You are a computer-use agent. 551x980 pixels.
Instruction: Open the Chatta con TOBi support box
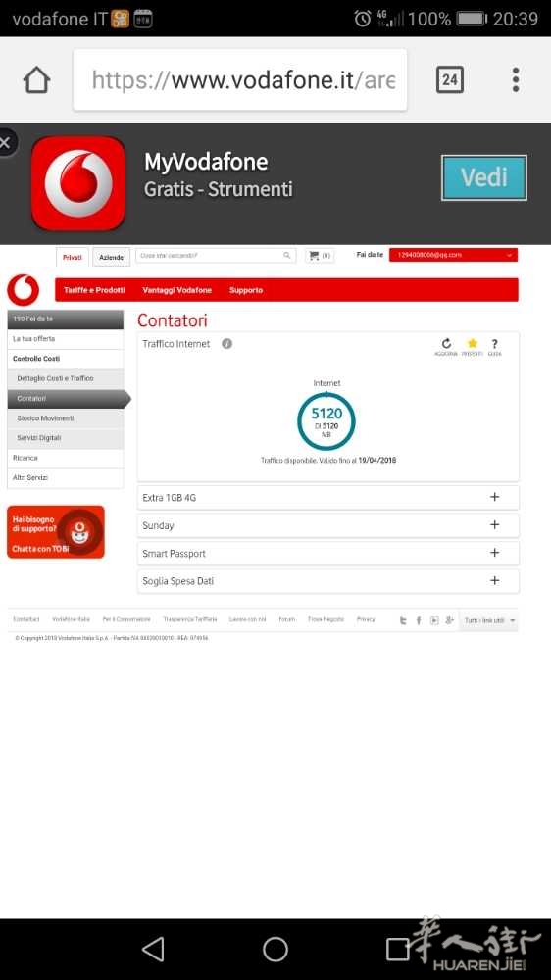tap(56, 532)
